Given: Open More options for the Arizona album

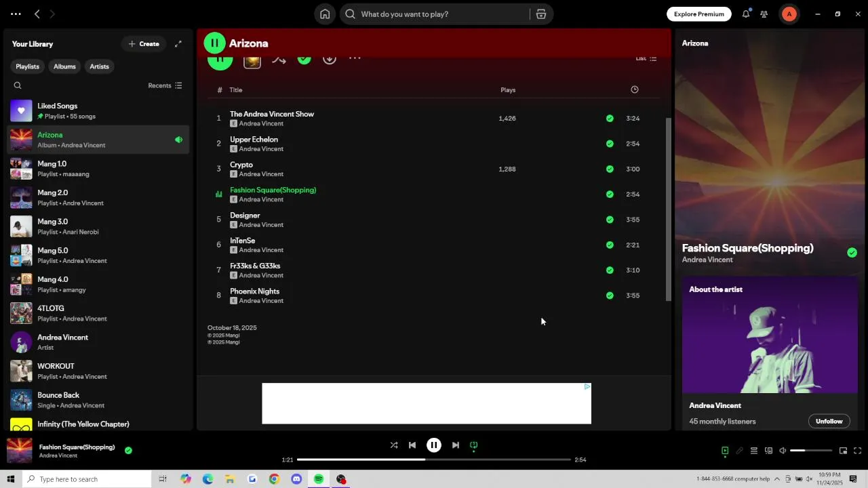Looking at the screenshot, I should [x=355, y=59].
